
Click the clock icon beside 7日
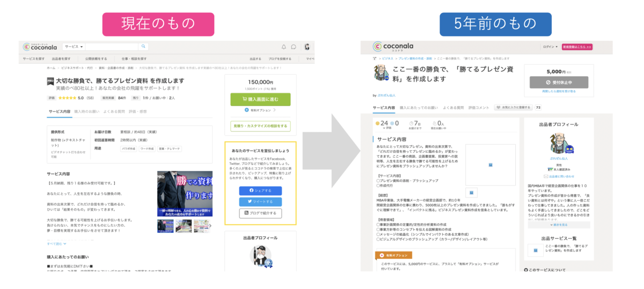(x=411, y=123)
